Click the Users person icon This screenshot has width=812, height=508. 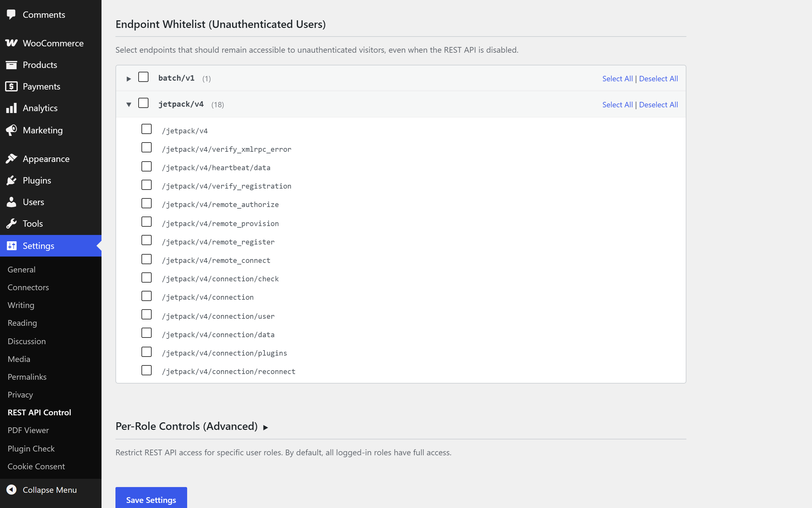point(11,202)
